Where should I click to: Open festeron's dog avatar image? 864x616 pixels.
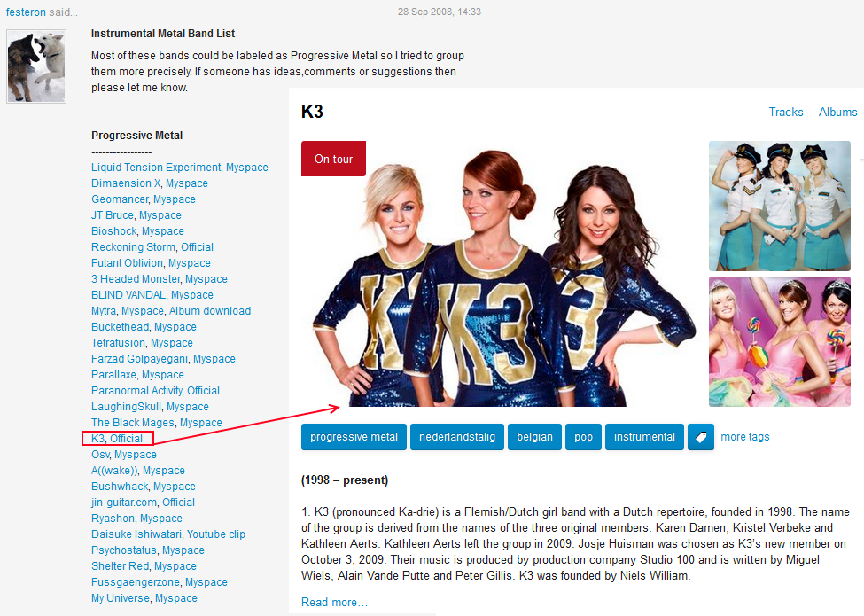[36, 66]
